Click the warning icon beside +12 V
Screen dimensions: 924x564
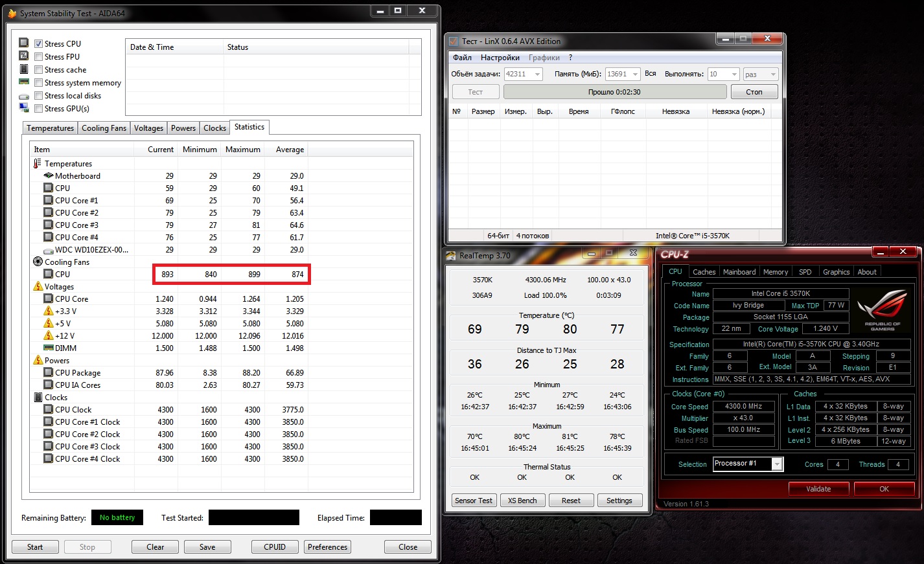coord(48,335)
